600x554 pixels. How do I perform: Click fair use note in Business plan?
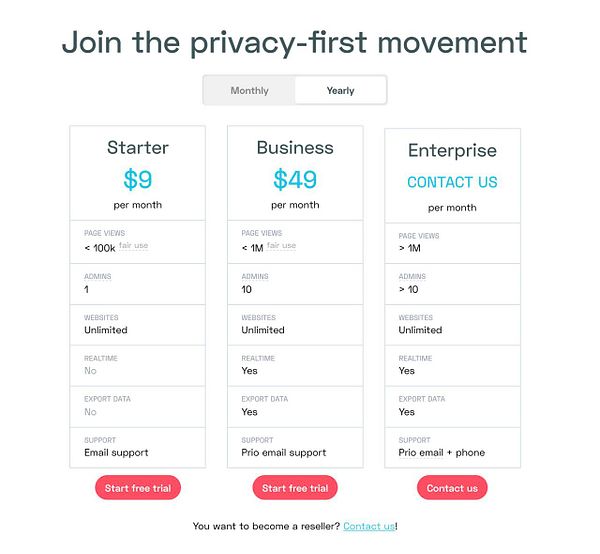click(x=281, y=246)
